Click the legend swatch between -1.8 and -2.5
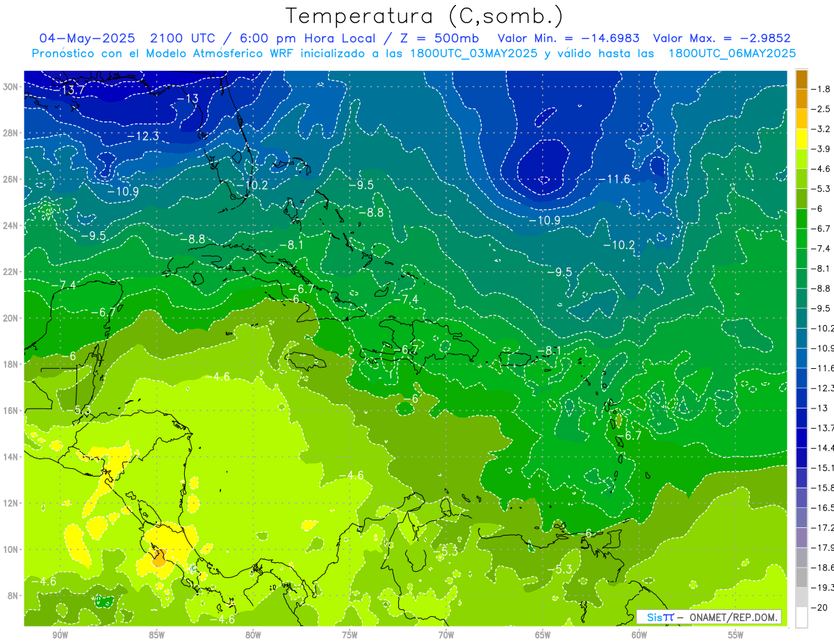Screen dimensions: 834x644 pos(801,99)
